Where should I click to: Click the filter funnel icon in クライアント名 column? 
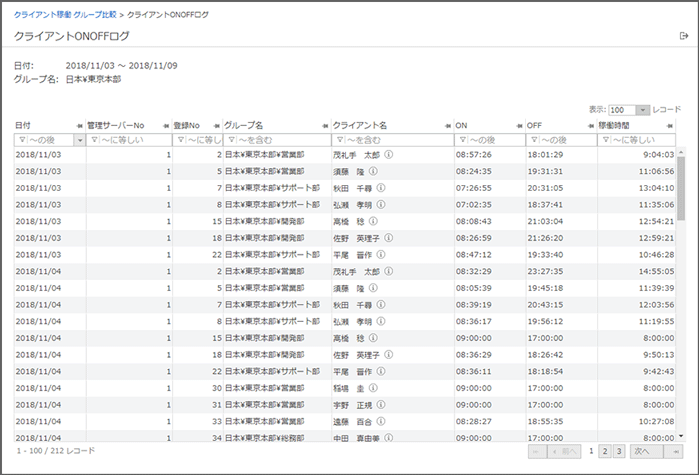tap(338, 140)
